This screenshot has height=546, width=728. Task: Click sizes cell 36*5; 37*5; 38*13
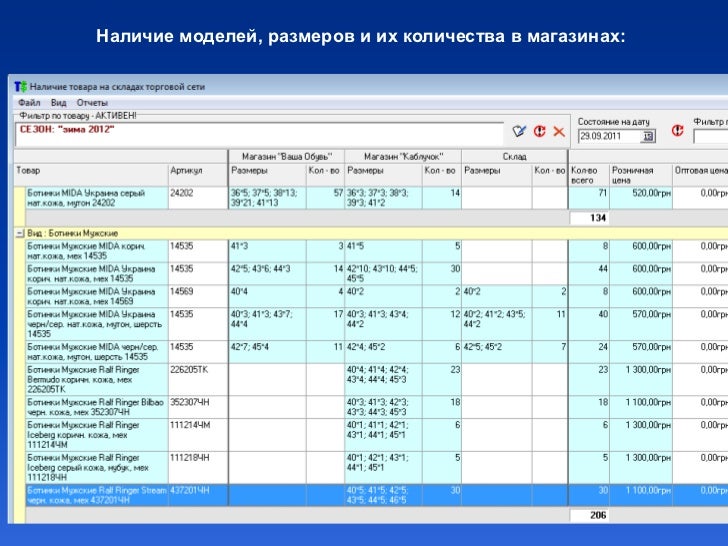(x=267, y=198)
